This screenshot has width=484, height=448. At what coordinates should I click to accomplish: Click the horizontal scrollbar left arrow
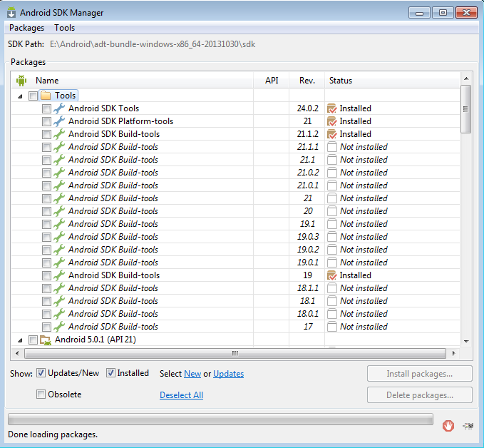point(17,353)
